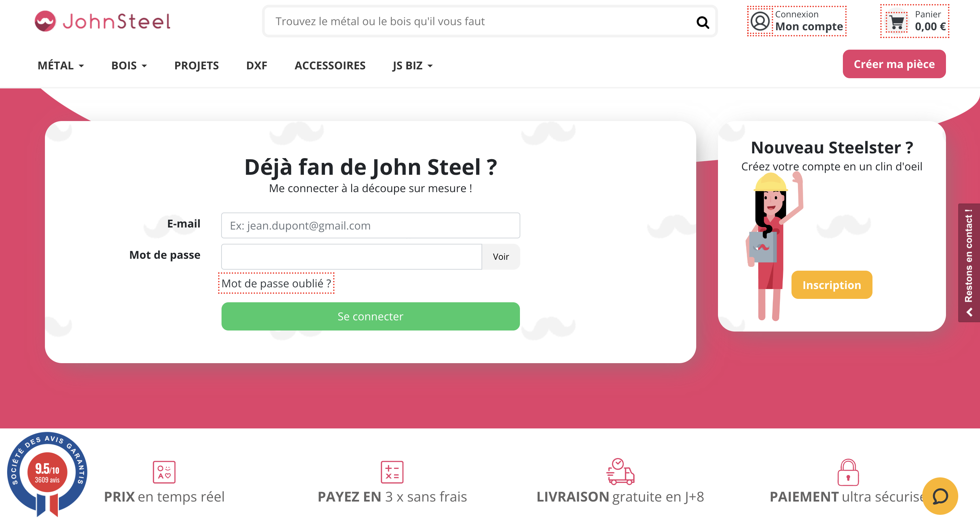Click the green Se connecter button

click(x=371, y=316)
